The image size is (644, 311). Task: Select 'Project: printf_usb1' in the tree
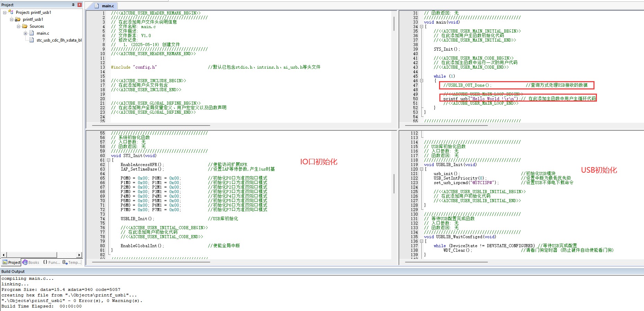[x=34, y=12]
